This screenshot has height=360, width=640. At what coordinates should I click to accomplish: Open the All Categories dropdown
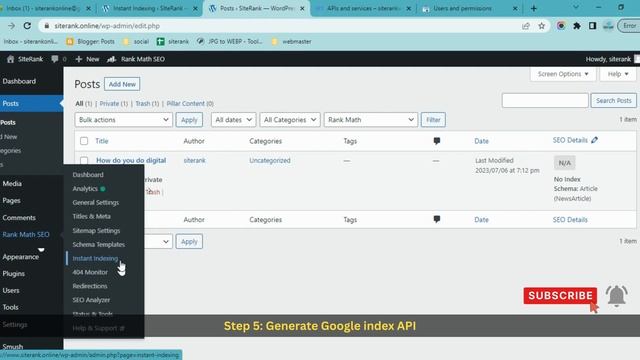pos(290,120)
